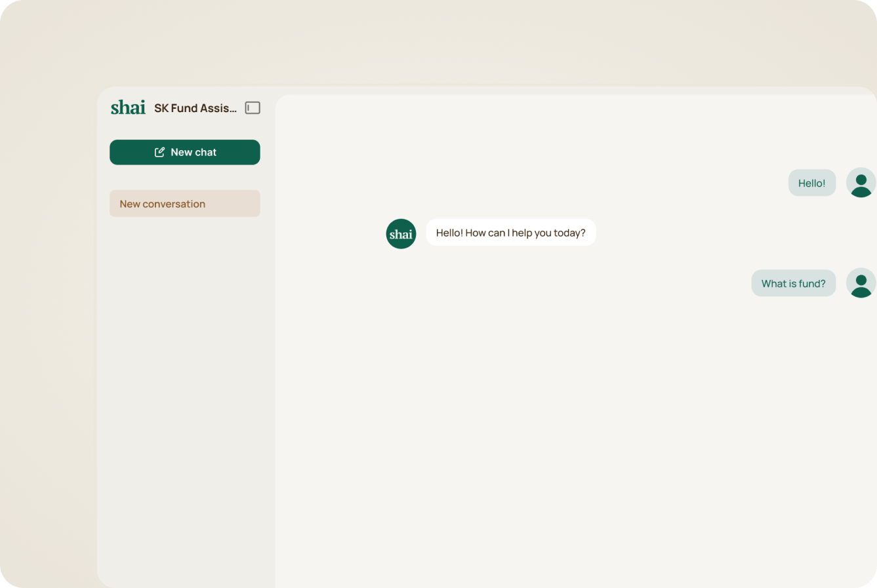Start a New chat
Viewport: 877px width, 588px height.
pyautogui.click(x=185, y=152)
